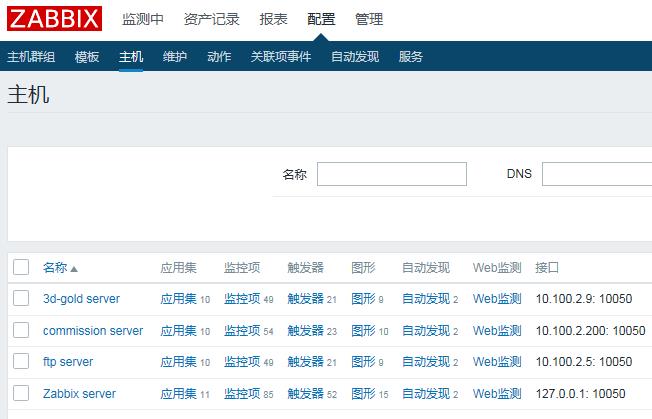
Task: Go to 服务 submenu
Action: 411,57
